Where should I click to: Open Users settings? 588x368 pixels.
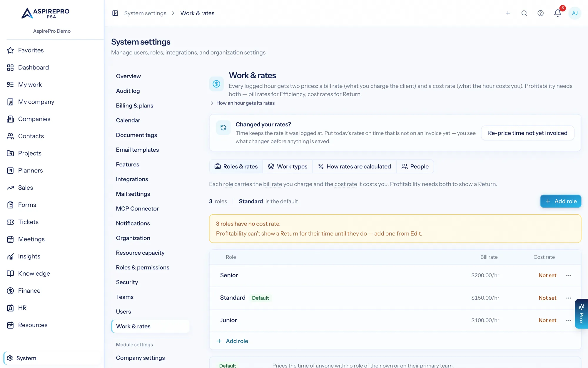151,312
